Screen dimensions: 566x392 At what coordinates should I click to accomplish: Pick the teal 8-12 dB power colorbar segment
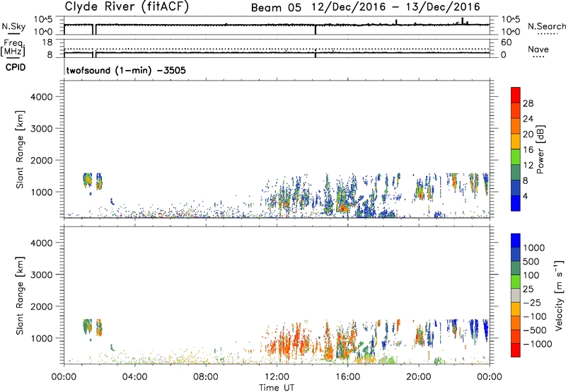(516, 172)
